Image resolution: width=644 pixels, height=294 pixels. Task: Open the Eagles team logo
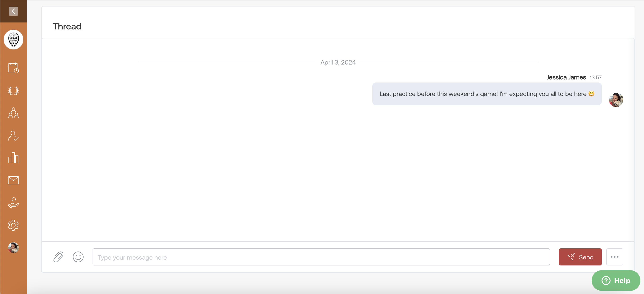point(13,40)
